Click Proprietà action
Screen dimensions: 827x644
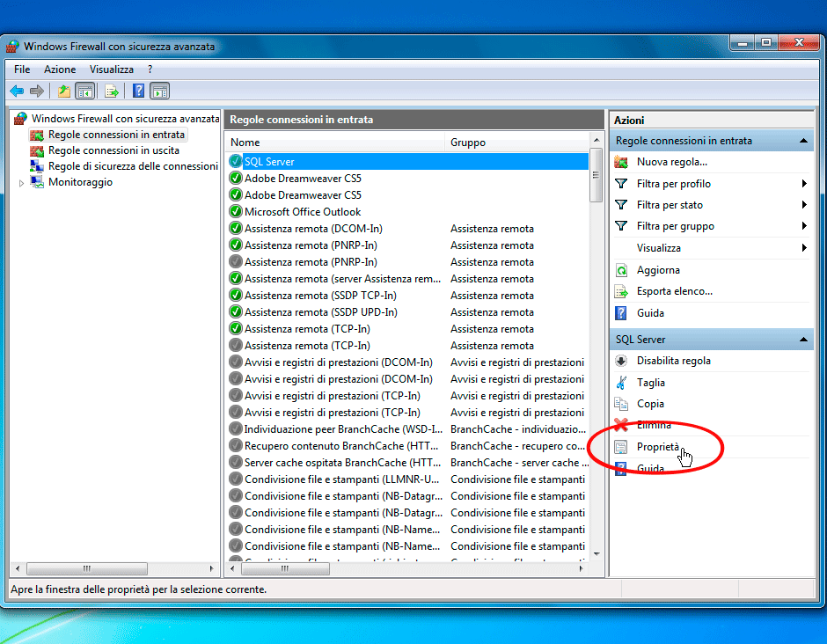(x=658, y=447)
